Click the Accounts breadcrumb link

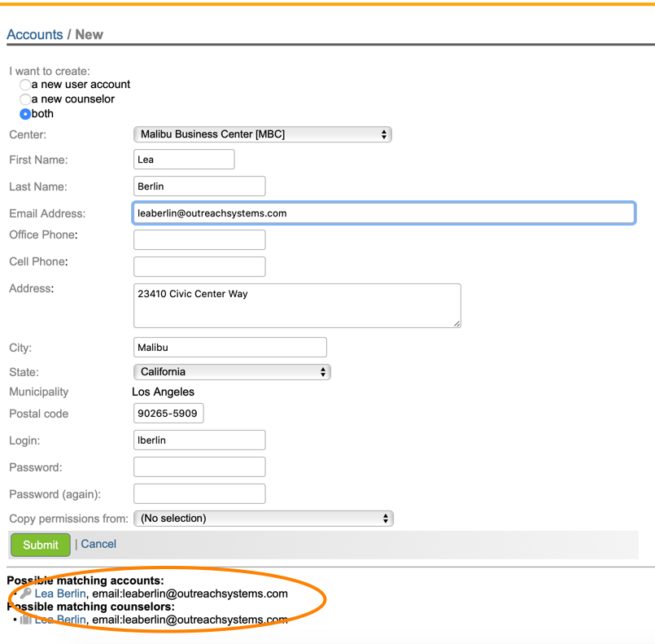click(x=34, y=35)
